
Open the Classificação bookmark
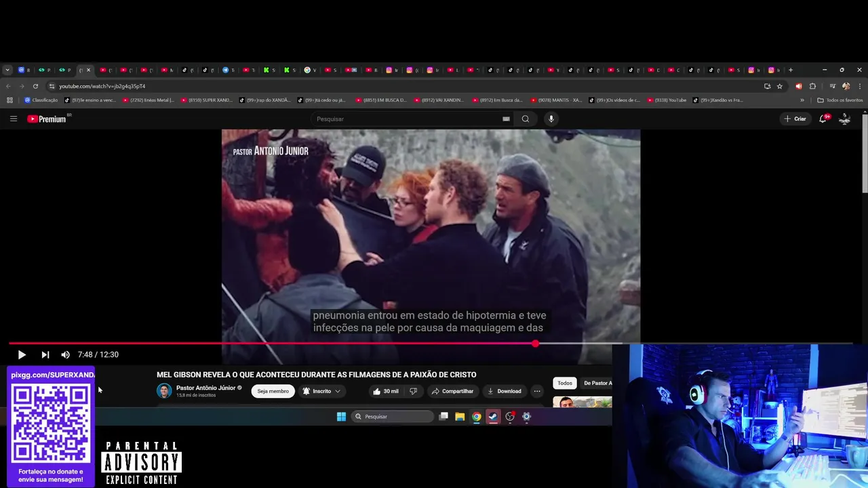tap(41, 100)
